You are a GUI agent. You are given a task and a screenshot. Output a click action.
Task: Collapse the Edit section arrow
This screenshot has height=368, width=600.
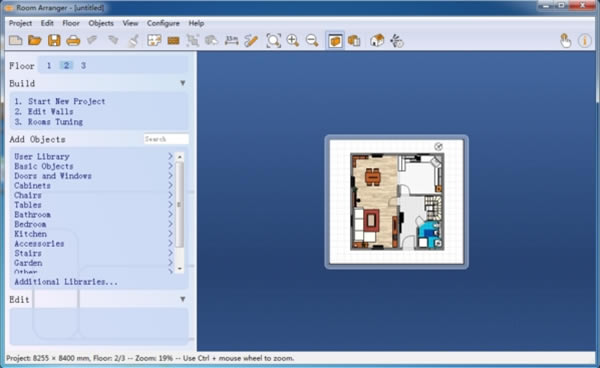183,299
